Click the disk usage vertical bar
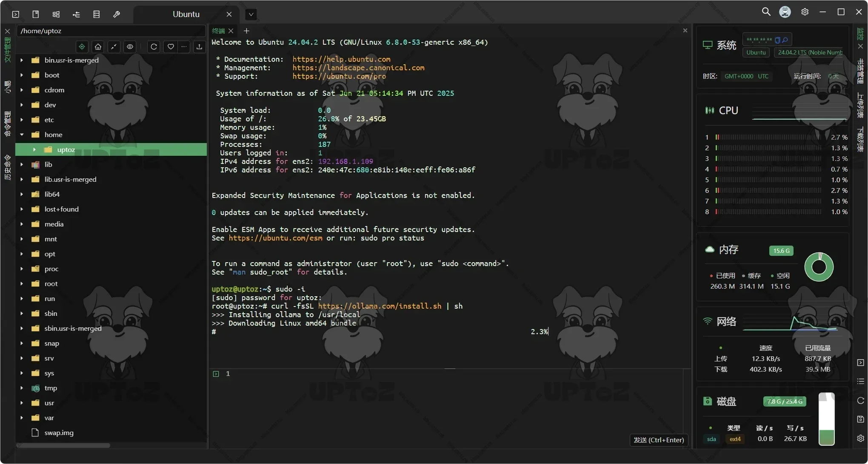 coord(826,419)
